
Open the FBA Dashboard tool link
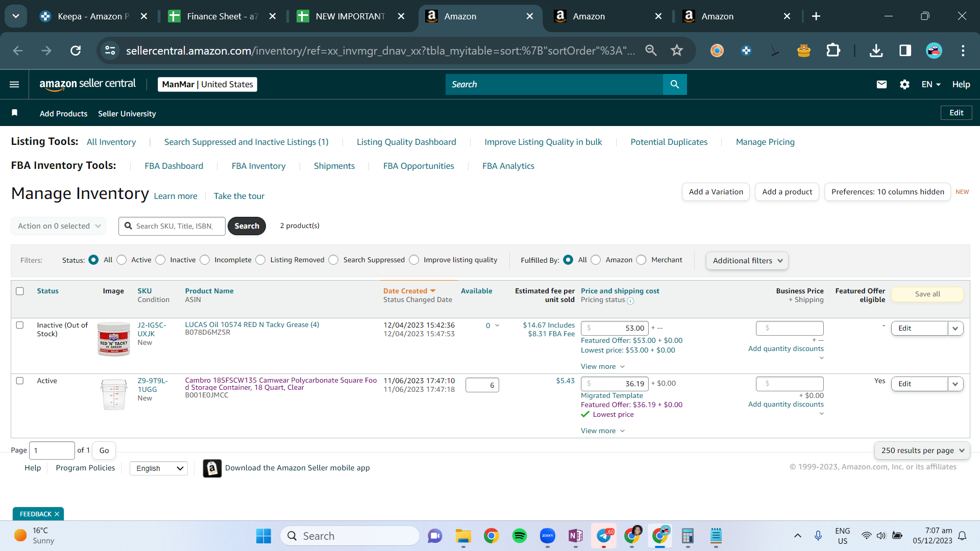point(174,166)
